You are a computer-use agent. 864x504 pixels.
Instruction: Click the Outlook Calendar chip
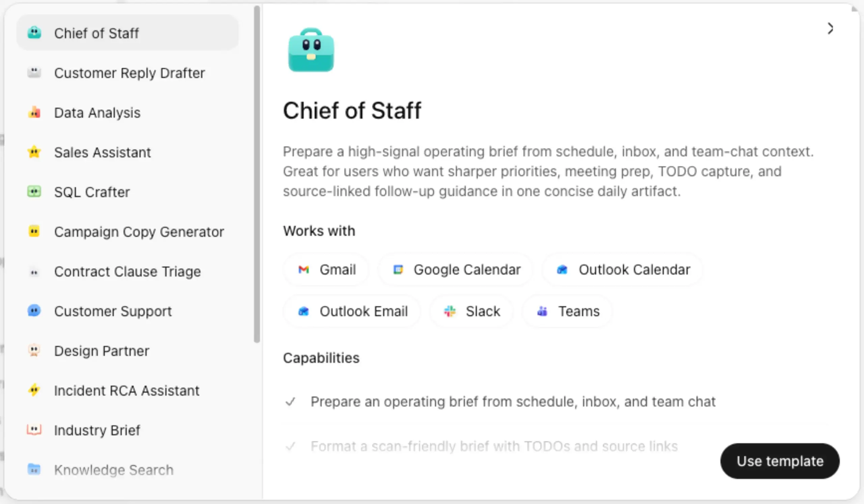point(622,270)
